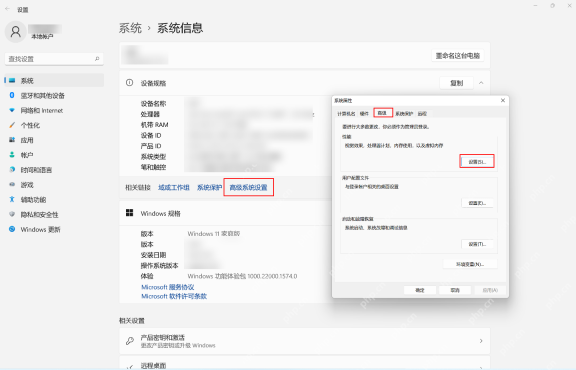This screenshot has height=370, width=576.
Task: Click the 操作系统版本 label
Action: coord(159,266)
